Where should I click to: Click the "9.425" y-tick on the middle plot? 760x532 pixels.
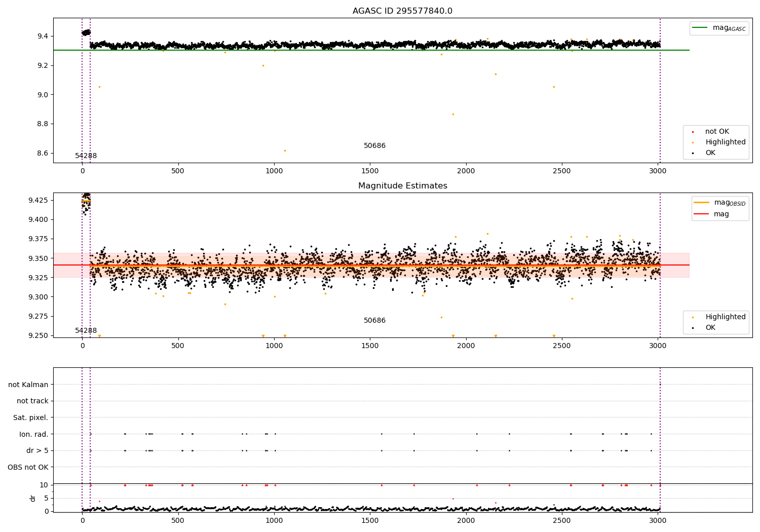click(x=38, y=201)
